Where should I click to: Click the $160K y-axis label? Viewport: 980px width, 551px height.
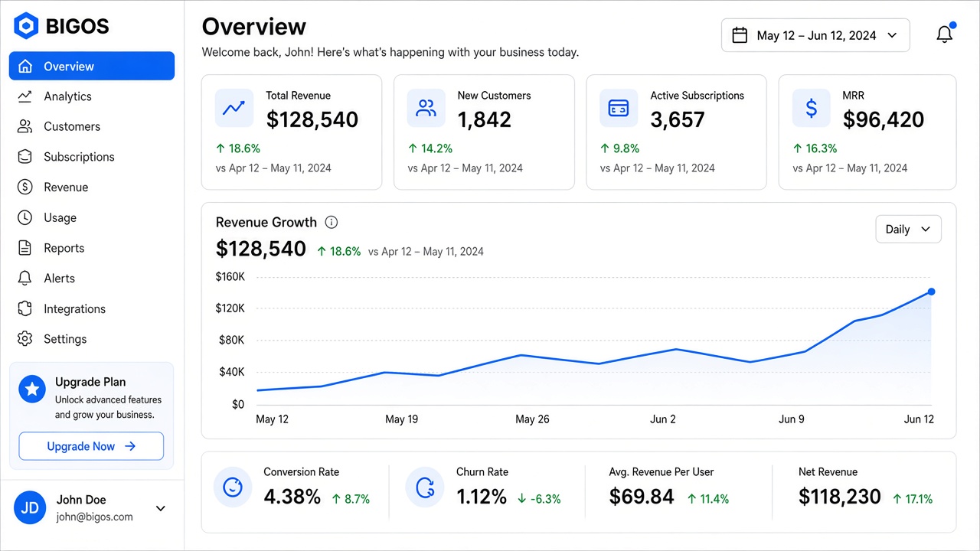coord(230,276)
